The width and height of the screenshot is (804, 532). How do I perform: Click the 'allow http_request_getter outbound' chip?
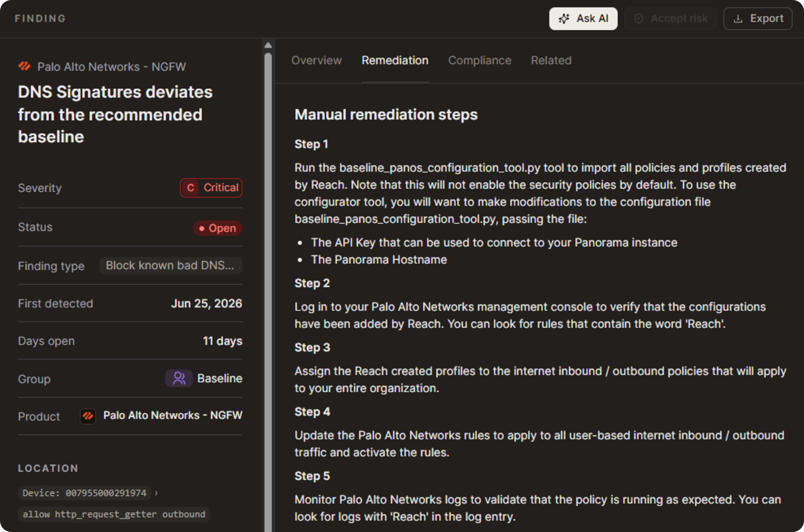pyautogui.click(x=114, y=514)
